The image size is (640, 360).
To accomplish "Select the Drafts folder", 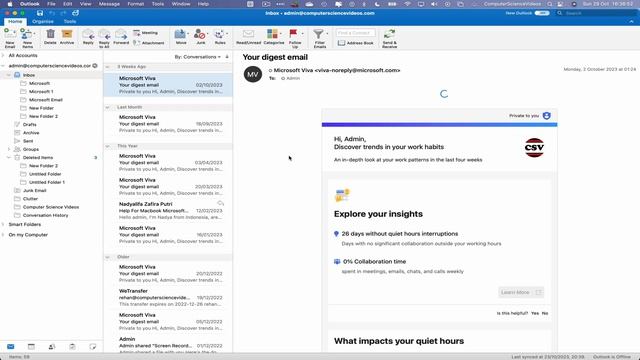I will pos(29,124).
